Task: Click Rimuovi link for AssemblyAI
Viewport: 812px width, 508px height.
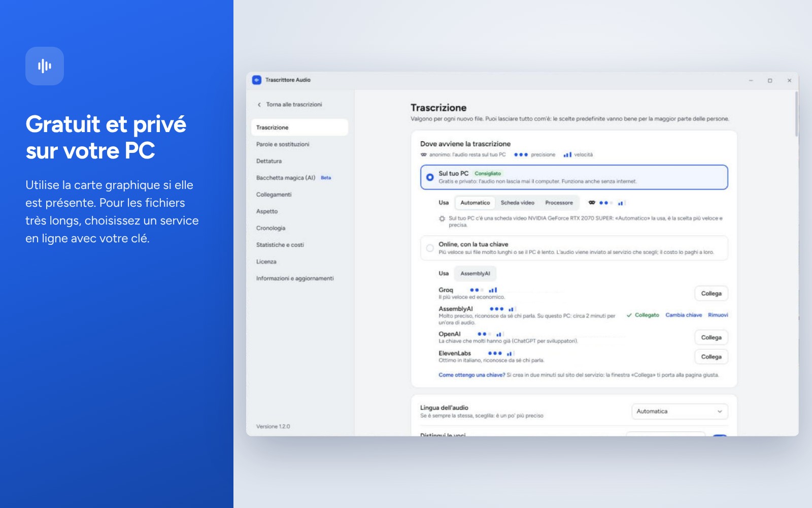Action: pos(718,315)
